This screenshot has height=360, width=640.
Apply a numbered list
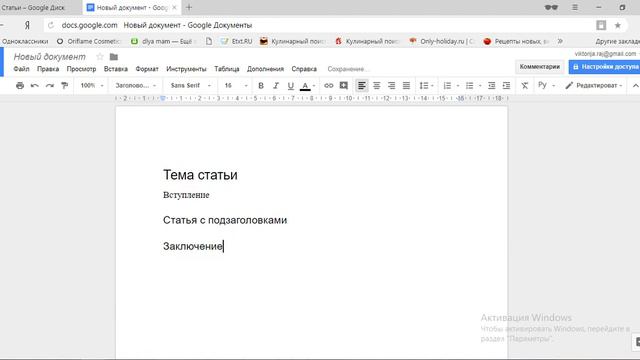(447, 86)
